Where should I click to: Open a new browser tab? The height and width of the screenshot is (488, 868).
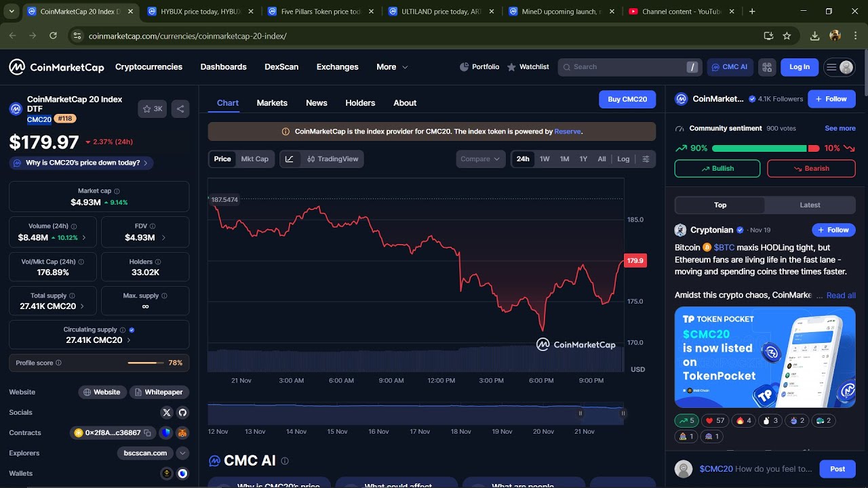pyautogui.click(x=752, y=12)
